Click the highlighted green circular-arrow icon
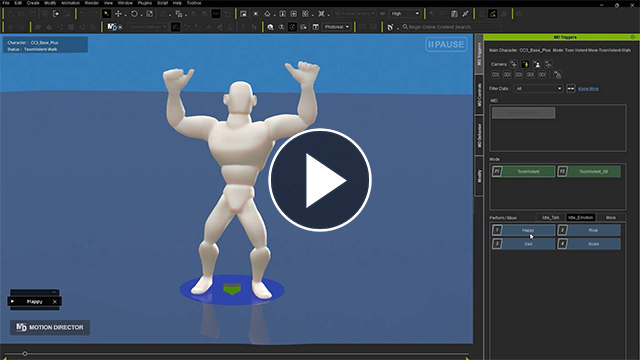 292,27
